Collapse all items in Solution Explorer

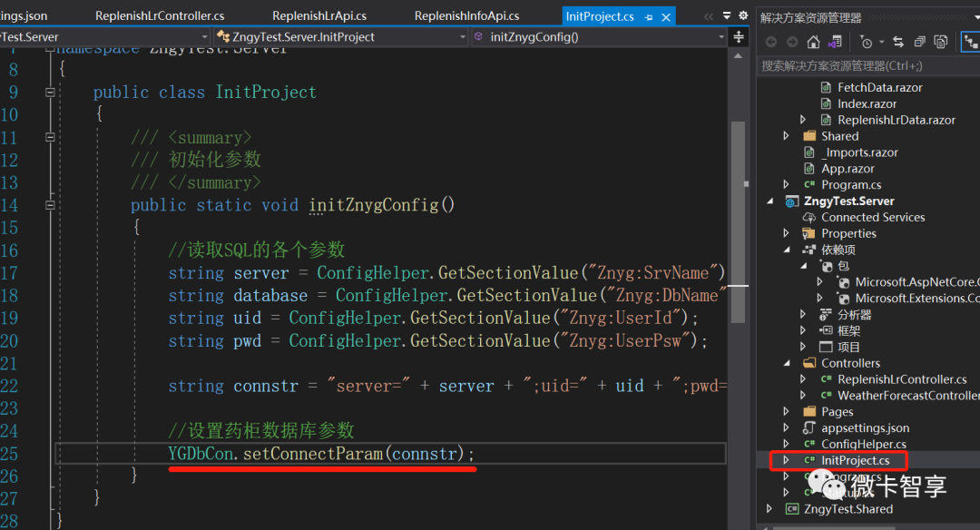tap(919, 42)
